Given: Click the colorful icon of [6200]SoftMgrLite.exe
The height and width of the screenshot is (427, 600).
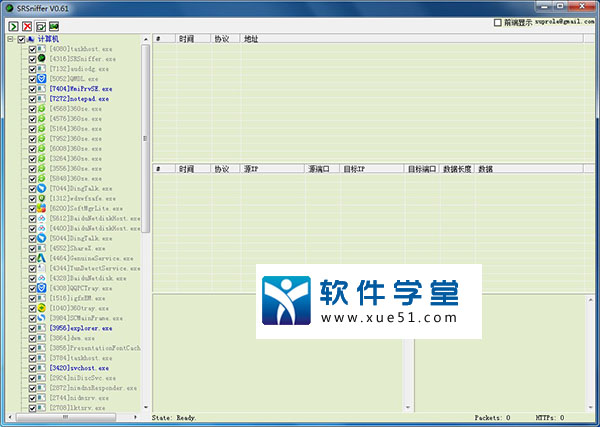Looking at the screenshot, I should [42, 208].
